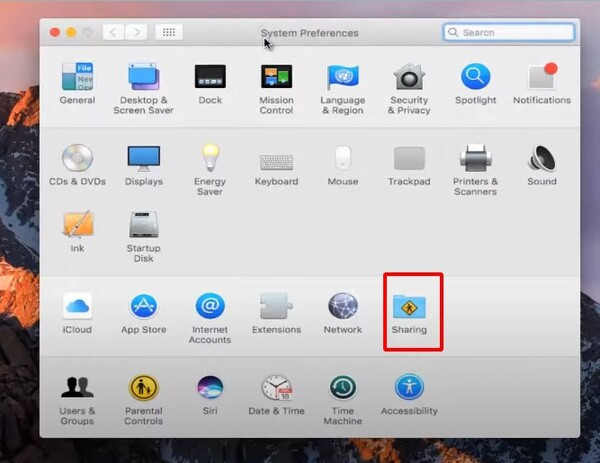Screen dimensions: 600x463
Task: Click the magnifier icon in search box
Action: pyautogui.click(x=453, y=32)
